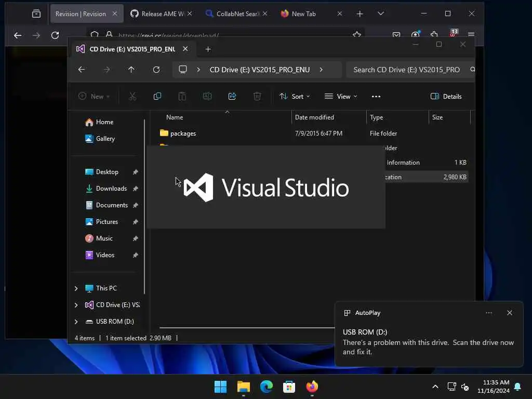Image resolution: width=532 pixels, height=399 pixels.
Task: Click the Delete trash icon in Explorer
Action: pos(257,96)
